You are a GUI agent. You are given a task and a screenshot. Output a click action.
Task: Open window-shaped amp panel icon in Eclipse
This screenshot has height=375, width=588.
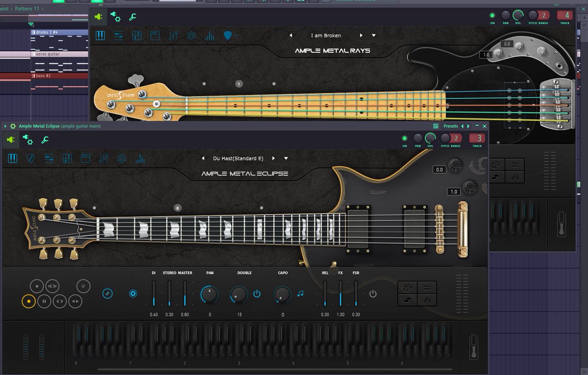pyautogui.click(x=85, y=158)
